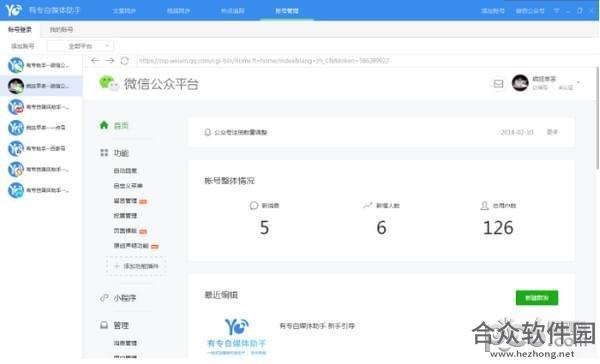Click the tray icon beside 管理
This screenshot has height=364, width=600.
point(104,325)
